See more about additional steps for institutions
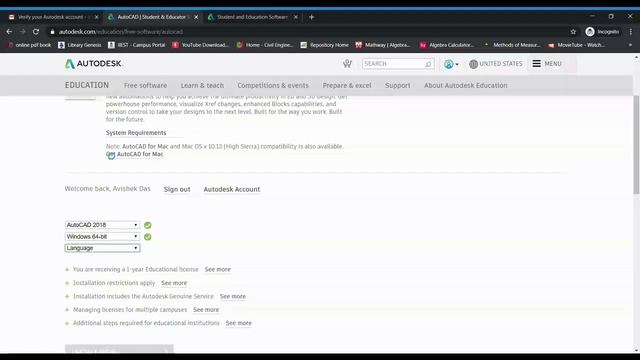Viewport: 640px width, 360px height. point(238,323)
